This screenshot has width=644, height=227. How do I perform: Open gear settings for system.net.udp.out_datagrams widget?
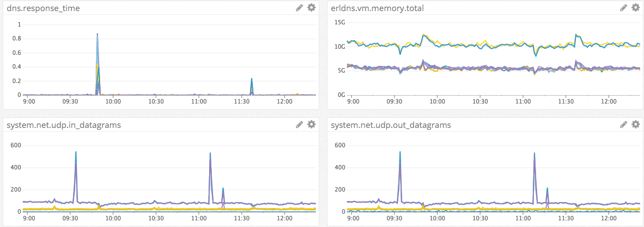pyautogui.click(x=636, y=124)
